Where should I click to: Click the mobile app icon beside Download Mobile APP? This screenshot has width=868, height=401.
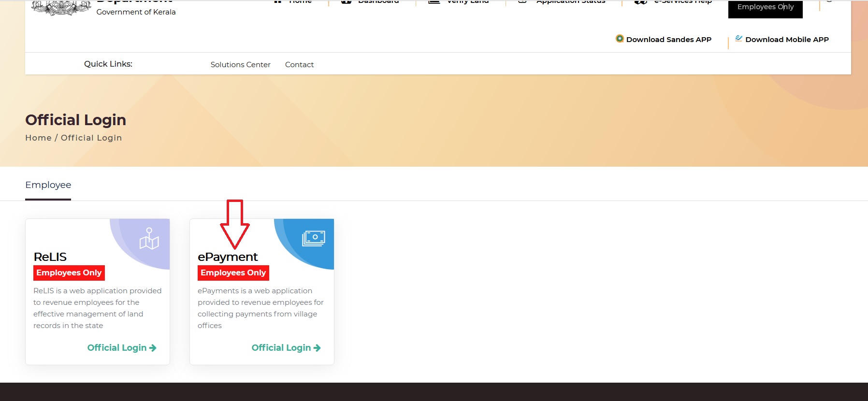click(738, 39)
